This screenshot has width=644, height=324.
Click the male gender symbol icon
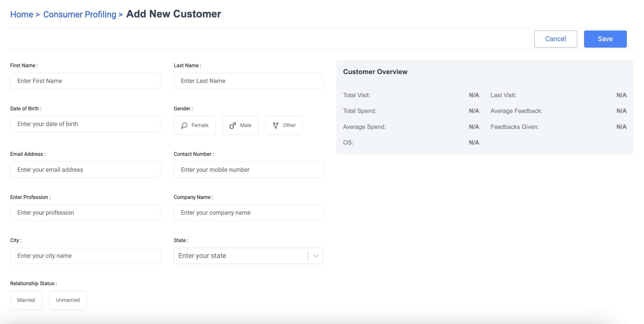pos(233,125)
